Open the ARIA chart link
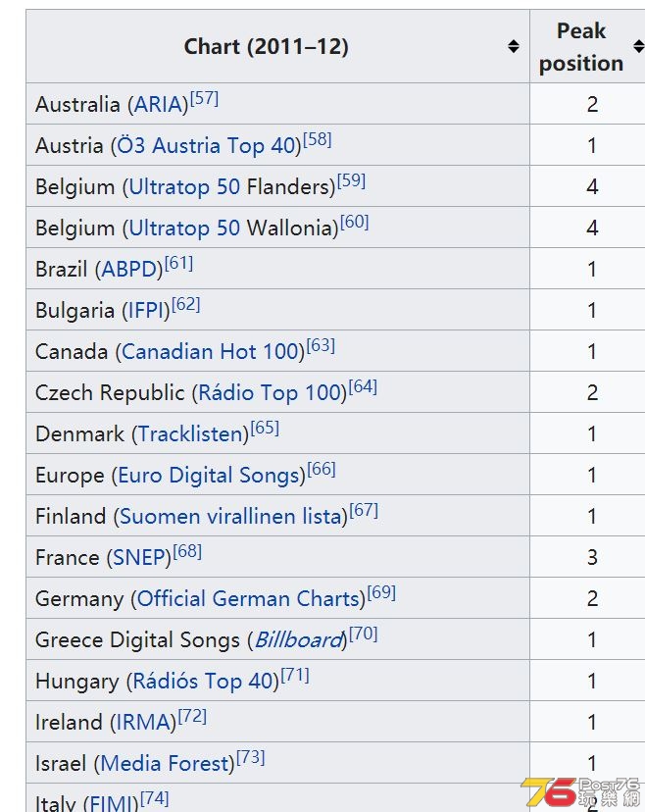Image resolution: width=645 pixels, height=812 pixels. 158,104
